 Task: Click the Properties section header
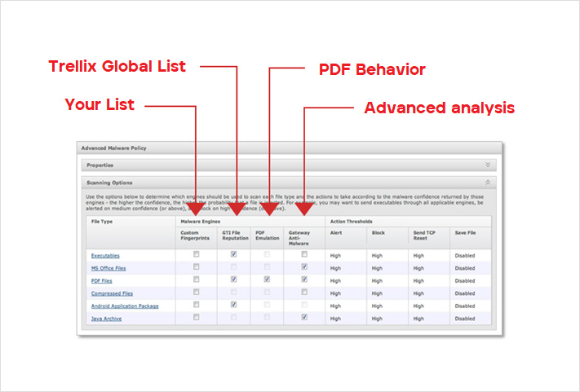tap(289, 165)
